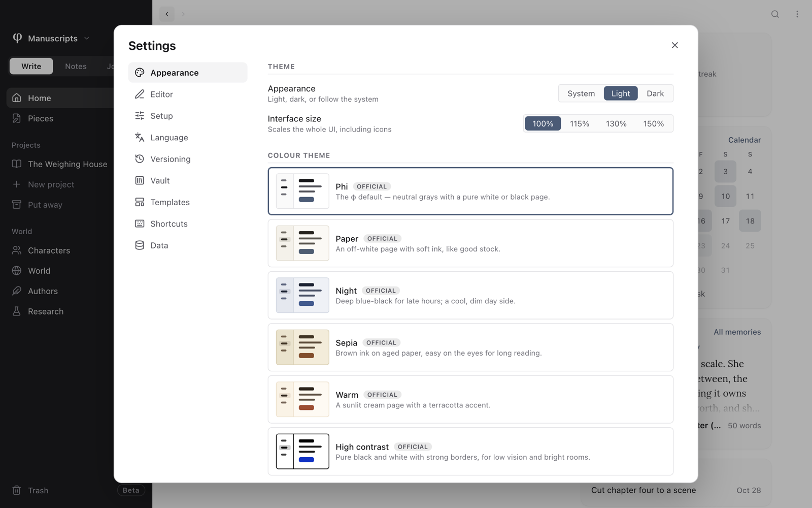The height and width of the screenshot is (508, 812).
Task: Open the All memories link
Action: click(737, 332)
